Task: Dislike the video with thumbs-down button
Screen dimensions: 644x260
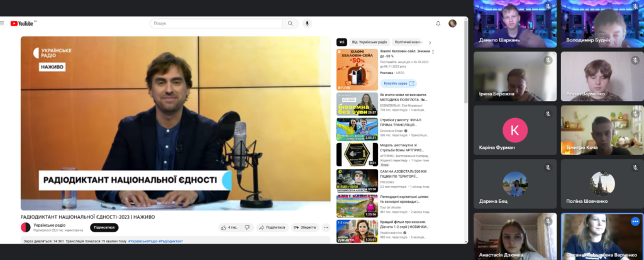Action: (x=247, y=227)
